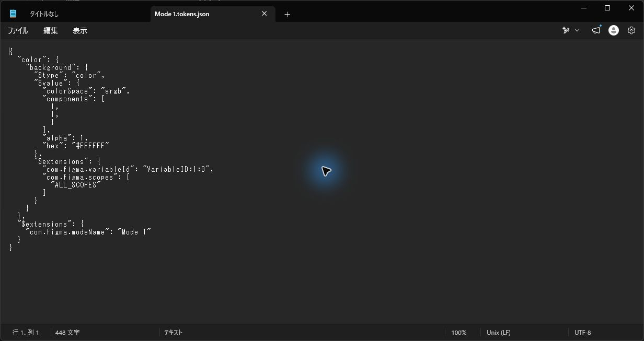Image resolution: width=644 pixels, height=341 pixels.
Task: Click the Unix (LF) line ending indicator
Action: click(499, 333)
